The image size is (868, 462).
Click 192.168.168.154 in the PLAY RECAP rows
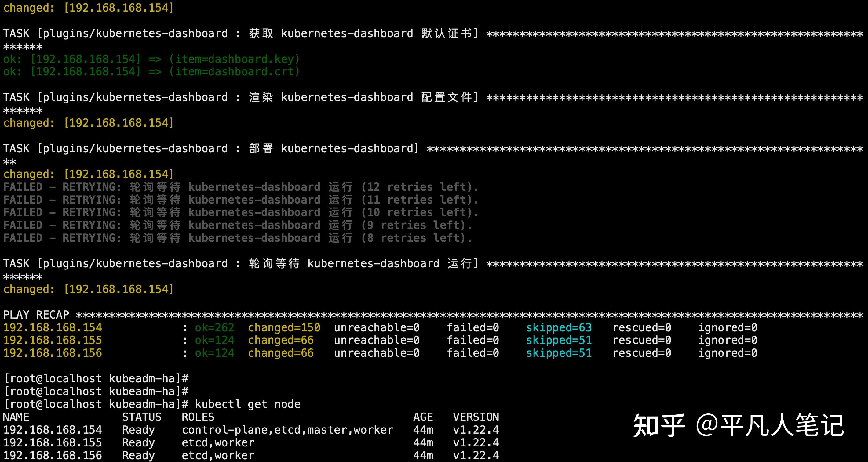(x=53, y=327)
